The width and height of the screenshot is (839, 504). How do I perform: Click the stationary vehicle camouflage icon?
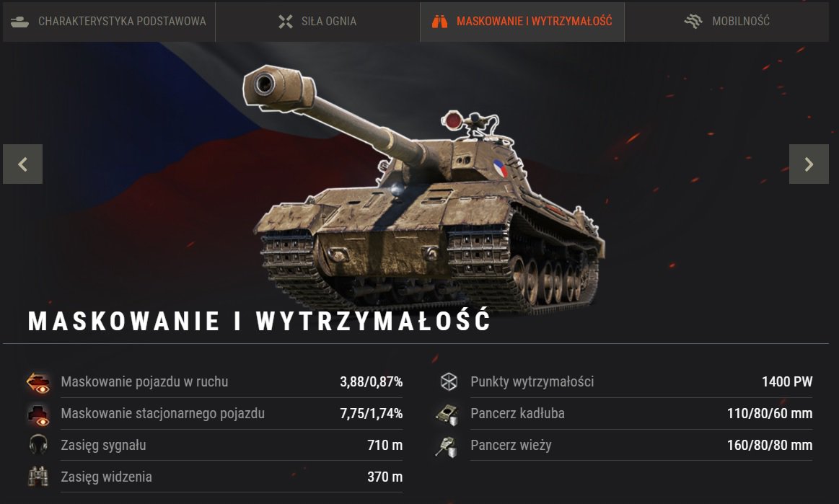[x=38, y=414]
